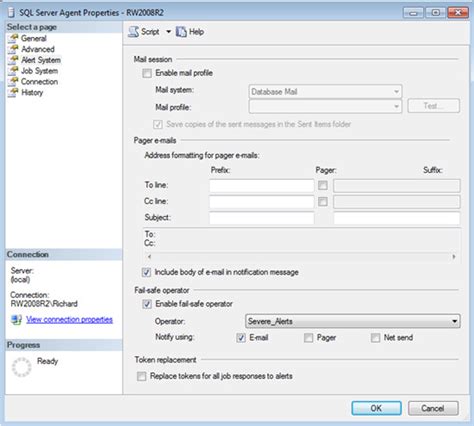Click the History page icon
The image size is (474, 426).
click(13, 92)
